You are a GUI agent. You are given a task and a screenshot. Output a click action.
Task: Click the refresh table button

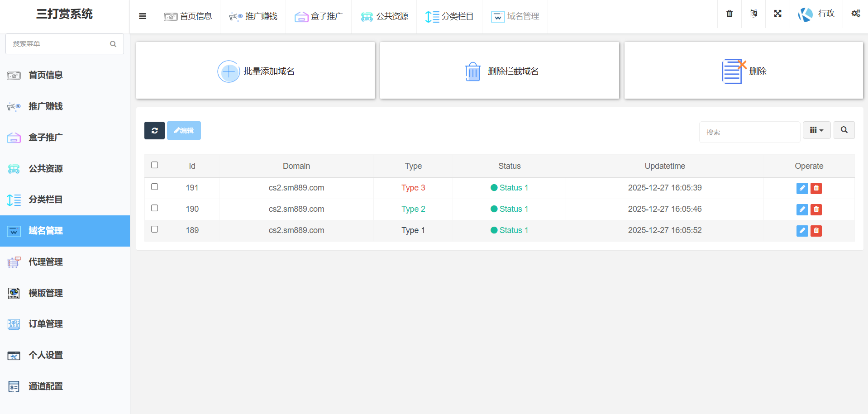[x=154, y=130]
